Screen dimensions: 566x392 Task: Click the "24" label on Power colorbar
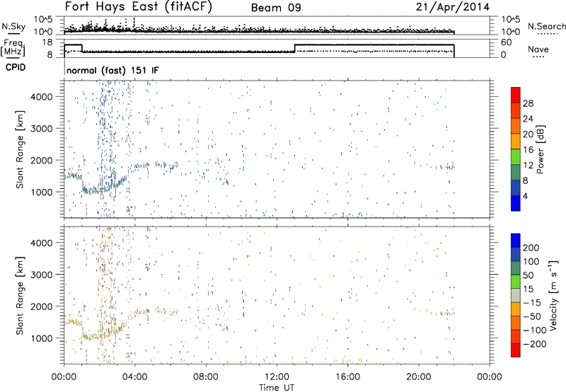click(528, 119)
